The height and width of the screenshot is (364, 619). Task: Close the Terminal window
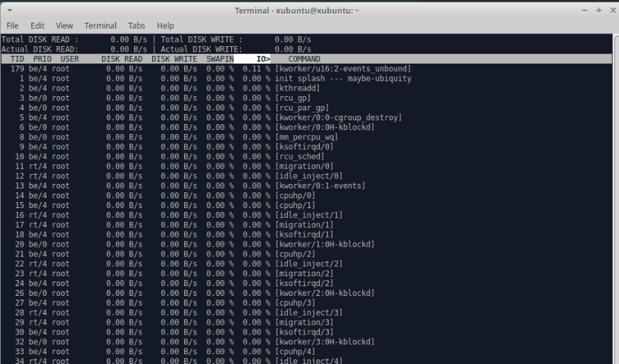coord(611,10)
